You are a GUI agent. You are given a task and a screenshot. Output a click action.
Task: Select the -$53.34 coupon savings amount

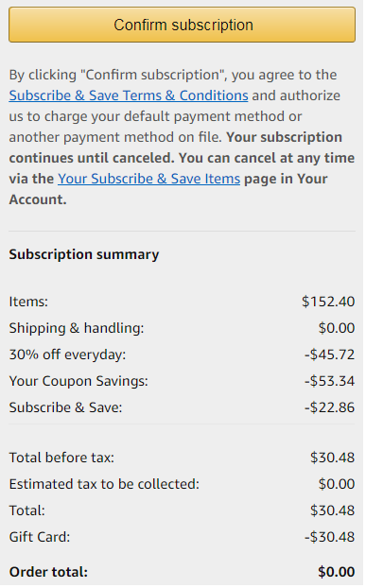point(329,381)
